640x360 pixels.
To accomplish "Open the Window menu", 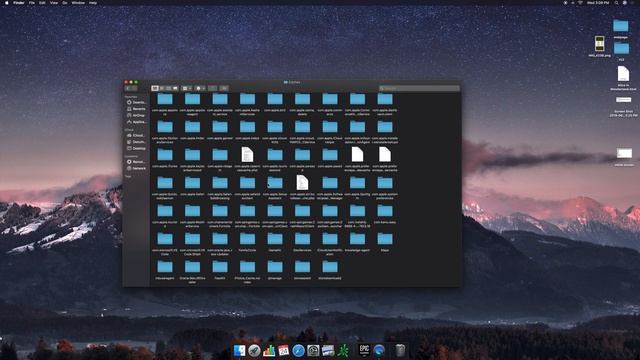I will (x=78, y=2).
